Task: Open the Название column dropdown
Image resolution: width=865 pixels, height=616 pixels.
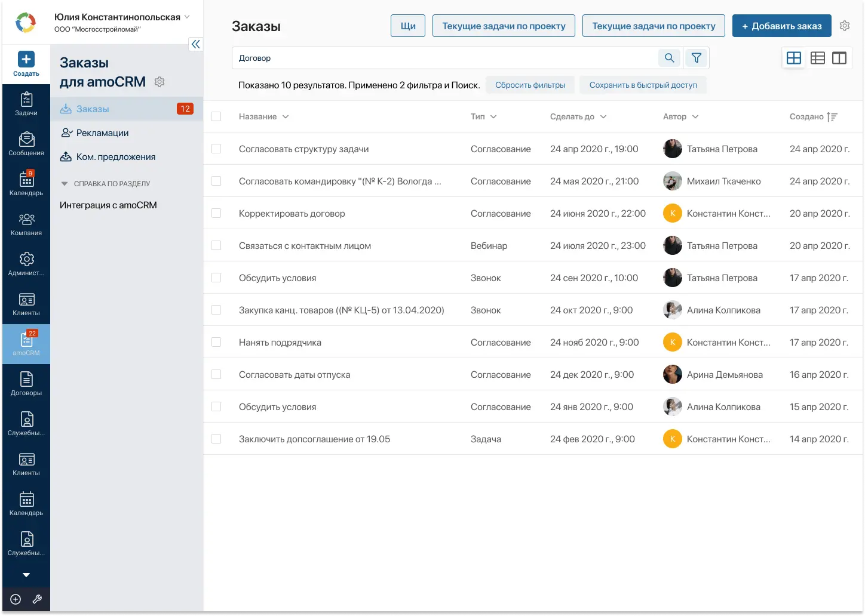Action: (286, 117)
